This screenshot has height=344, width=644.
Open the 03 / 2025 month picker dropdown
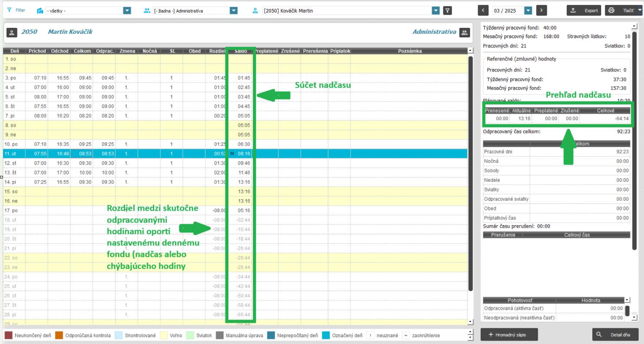click(528, 11)
